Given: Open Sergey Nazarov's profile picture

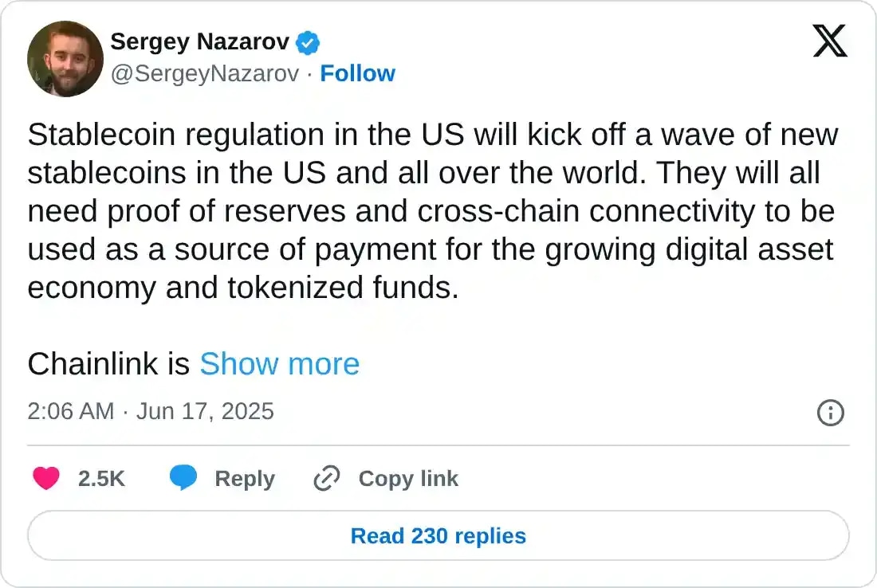Looking at the screenshot, I should coord(65,59).
